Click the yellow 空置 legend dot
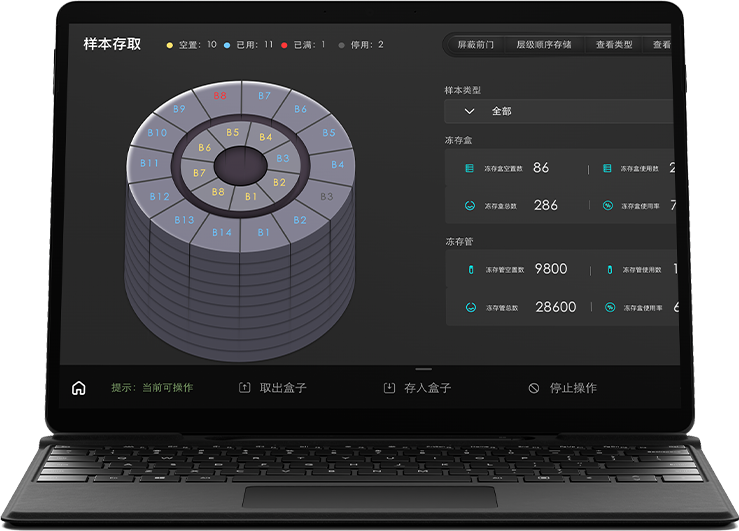 pos(169,45)
